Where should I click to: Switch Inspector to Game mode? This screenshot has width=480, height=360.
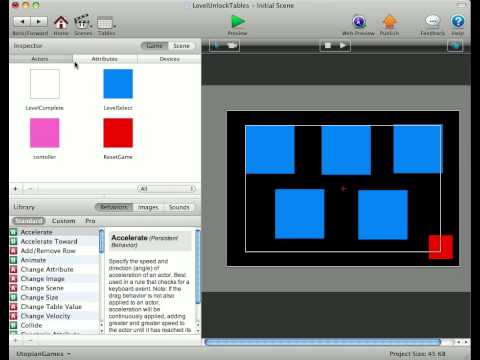click(x=154, y=46)
